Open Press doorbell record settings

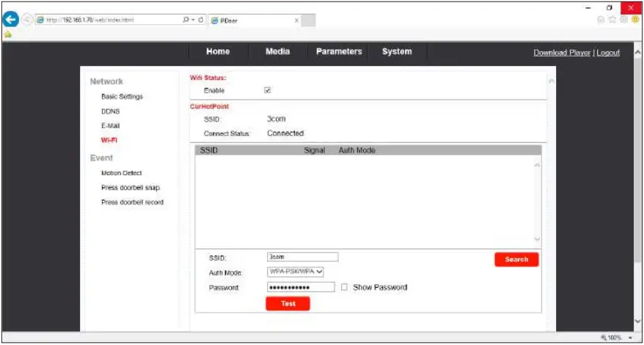point(132,202)
